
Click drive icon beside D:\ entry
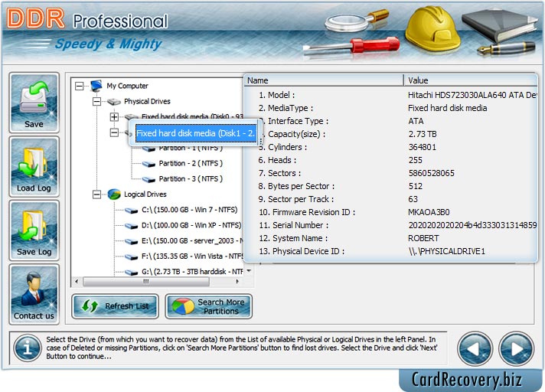click(132, 226)
